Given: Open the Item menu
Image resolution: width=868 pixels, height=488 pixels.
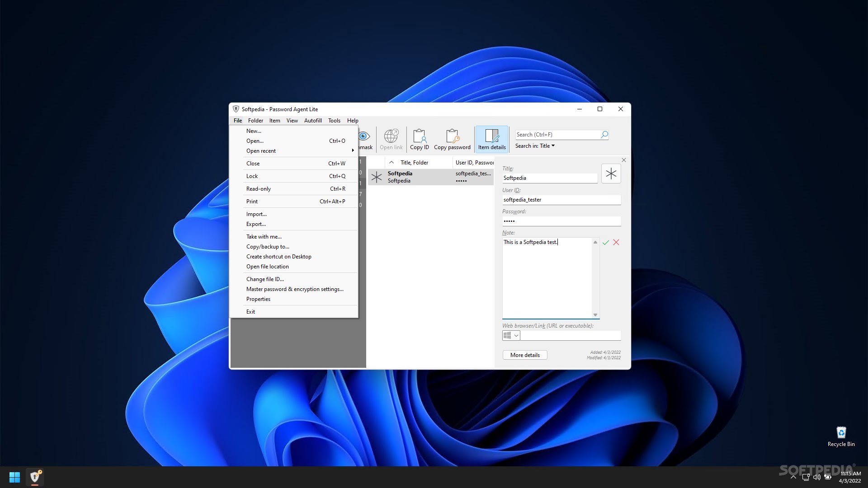Looking at the screenshot, I should click(x=275, y=121).
